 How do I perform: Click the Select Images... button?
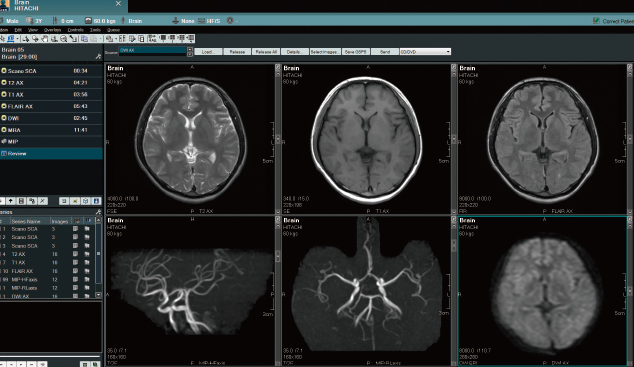point(325,52)
